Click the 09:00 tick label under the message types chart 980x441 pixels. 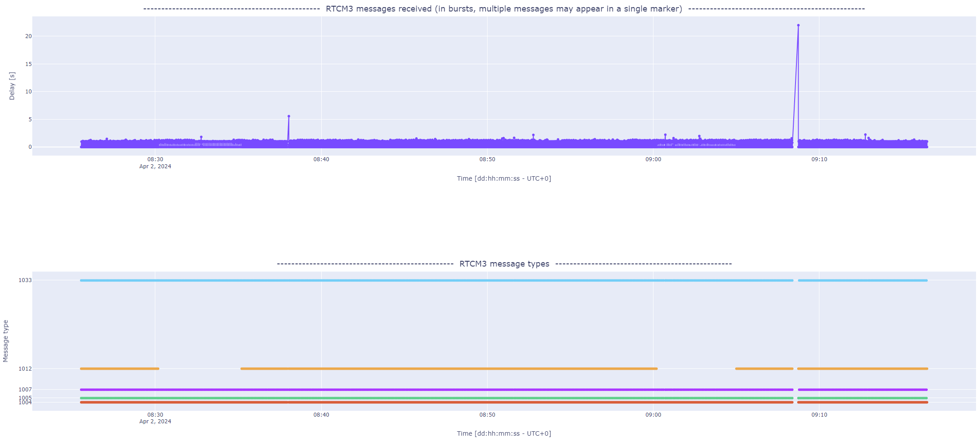coord(653,415)
